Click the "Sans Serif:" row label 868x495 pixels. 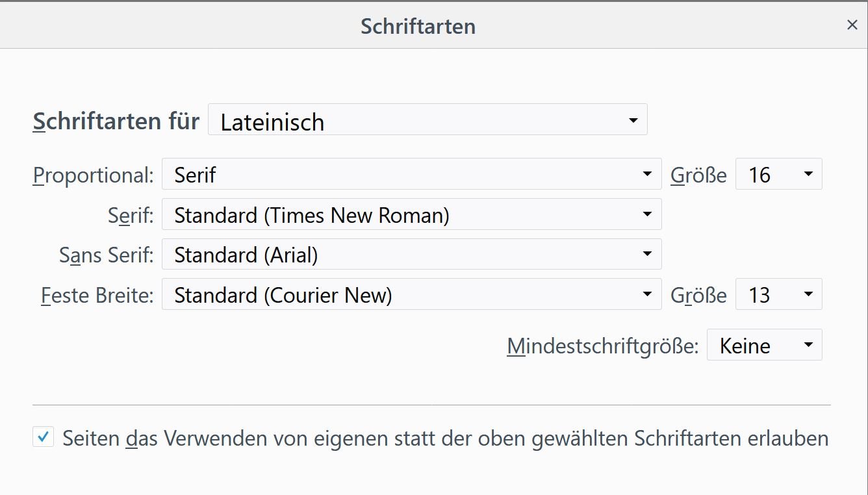[x=106, y=255]
